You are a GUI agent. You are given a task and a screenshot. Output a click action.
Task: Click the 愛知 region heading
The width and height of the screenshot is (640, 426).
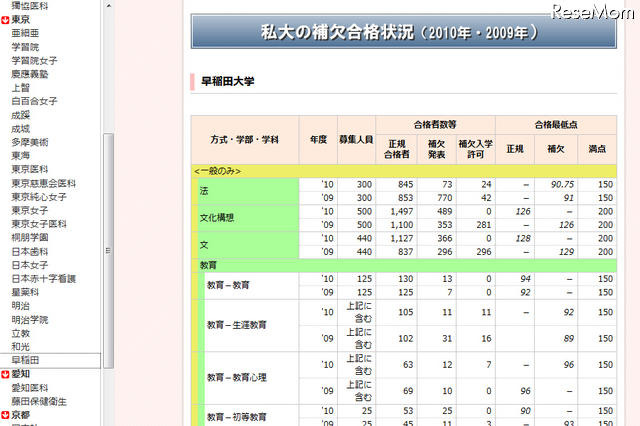pyautogui.click(x=20, y=374)
